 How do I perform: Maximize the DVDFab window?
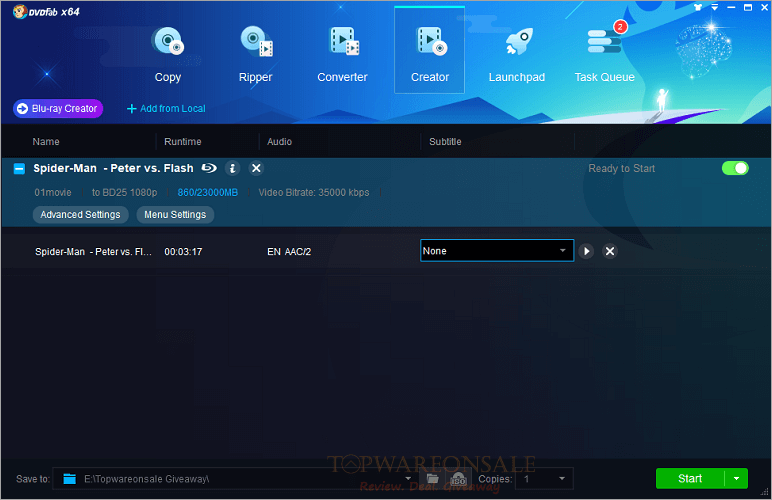click(748, 7)
